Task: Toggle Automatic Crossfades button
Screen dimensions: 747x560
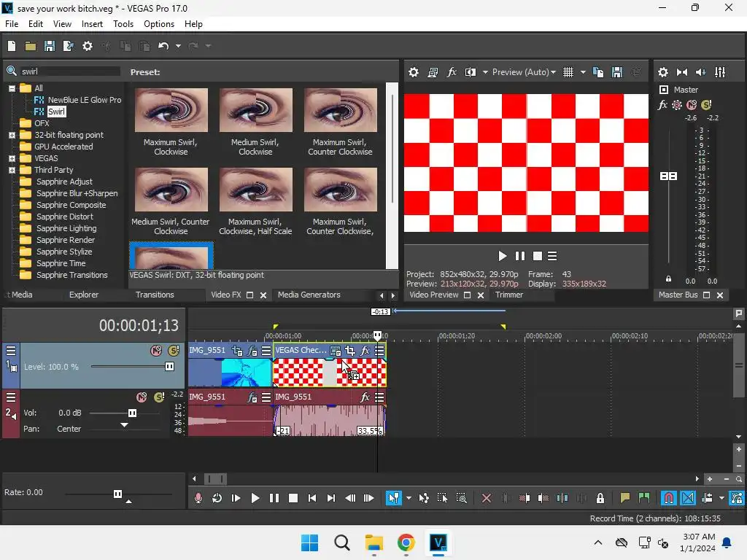Action: tap(688, 498)
